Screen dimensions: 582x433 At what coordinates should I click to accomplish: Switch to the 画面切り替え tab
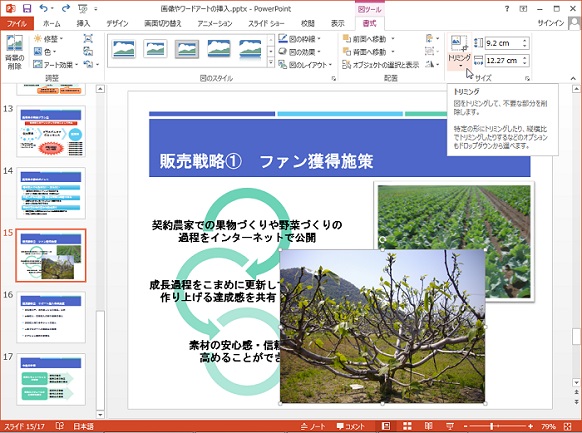[x=163, y=23]
